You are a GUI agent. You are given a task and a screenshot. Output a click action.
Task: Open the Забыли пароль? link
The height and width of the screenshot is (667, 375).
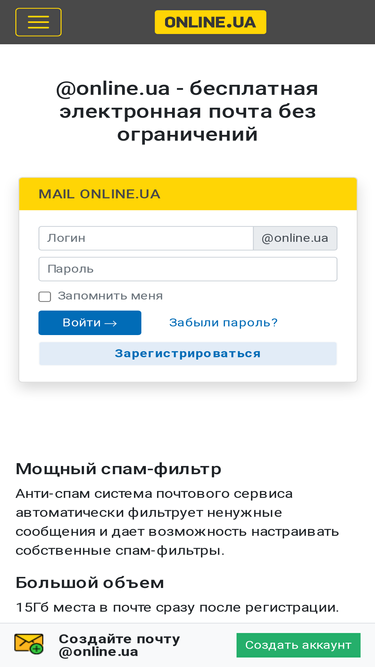(x=223, y=323)
